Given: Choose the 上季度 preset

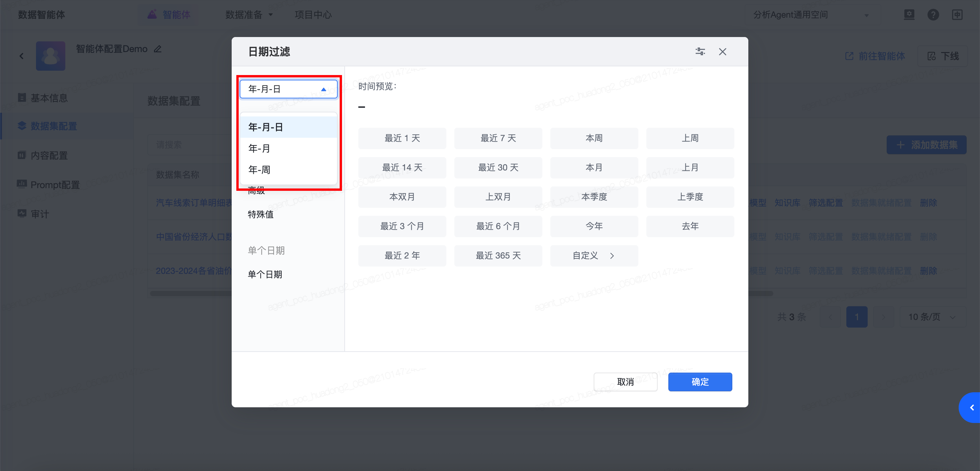Looking at the screenshot, I should point(690,197).
